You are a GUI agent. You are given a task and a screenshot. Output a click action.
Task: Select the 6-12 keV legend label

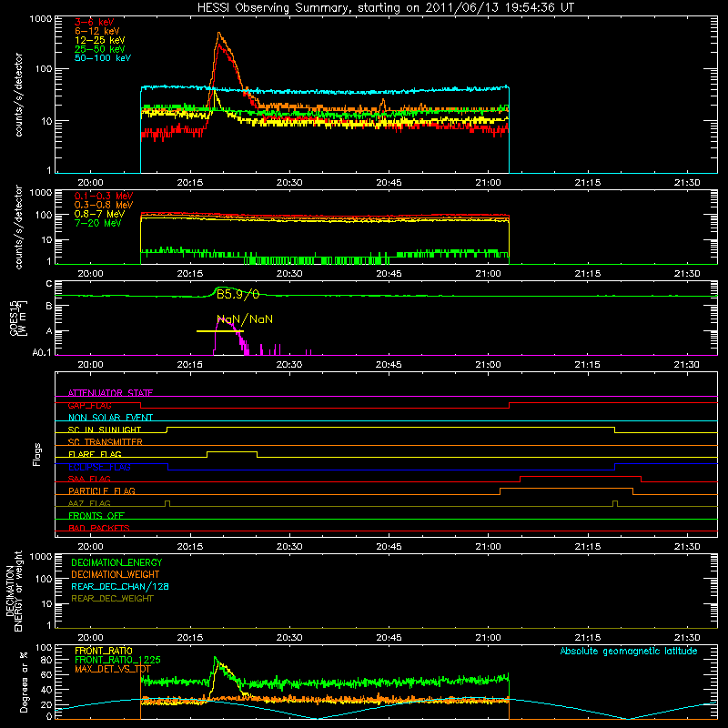[97, 31]
